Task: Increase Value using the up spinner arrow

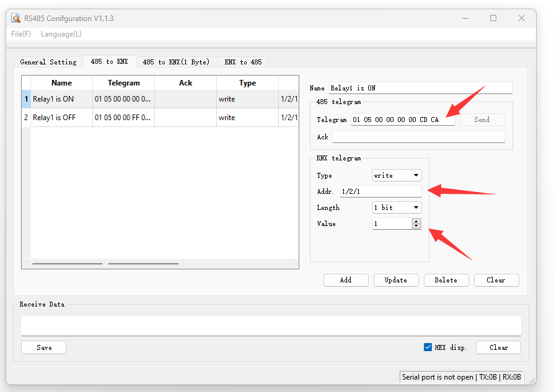Action: 416,221
